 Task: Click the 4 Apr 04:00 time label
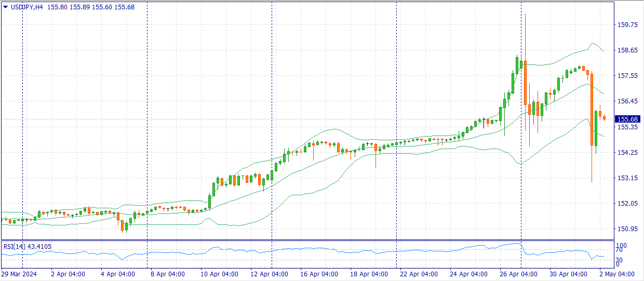click(x=118, y=274)
